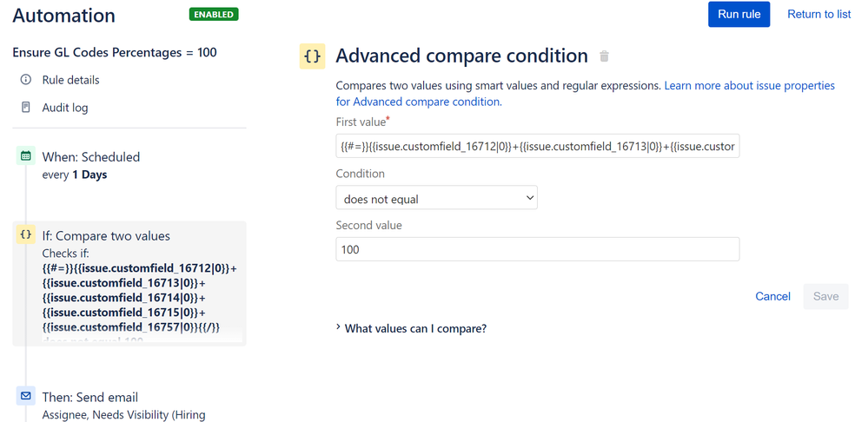This screenshot has width=868, height=422.
Task: Click the Compare two values braces icon
Action: click(x=26, y=235)
